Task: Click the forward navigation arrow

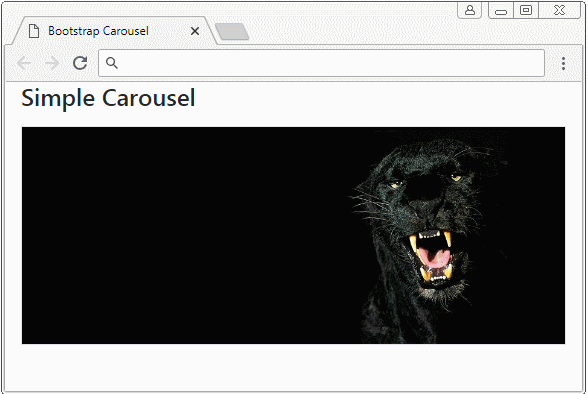Action: [x=52, y=63]
